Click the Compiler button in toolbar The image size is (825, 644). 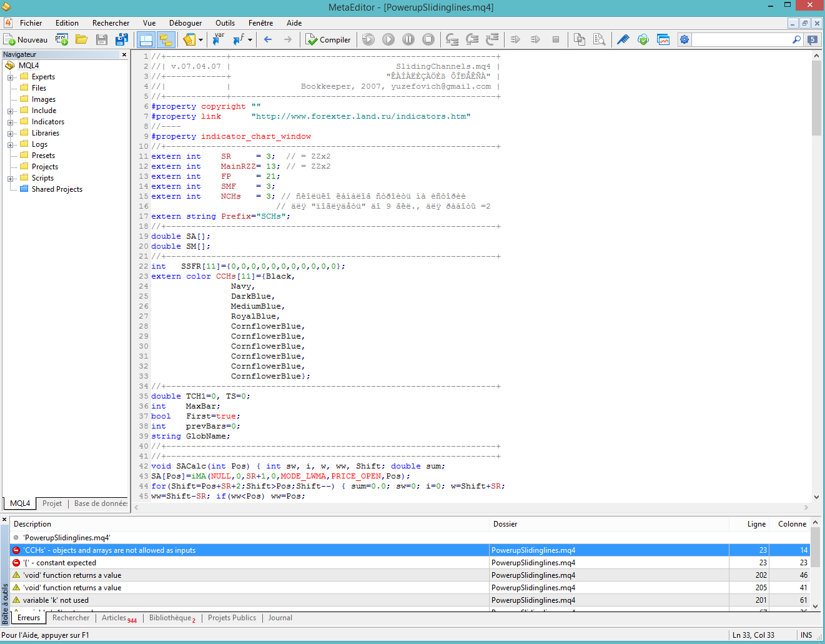[x=328, y=40]
